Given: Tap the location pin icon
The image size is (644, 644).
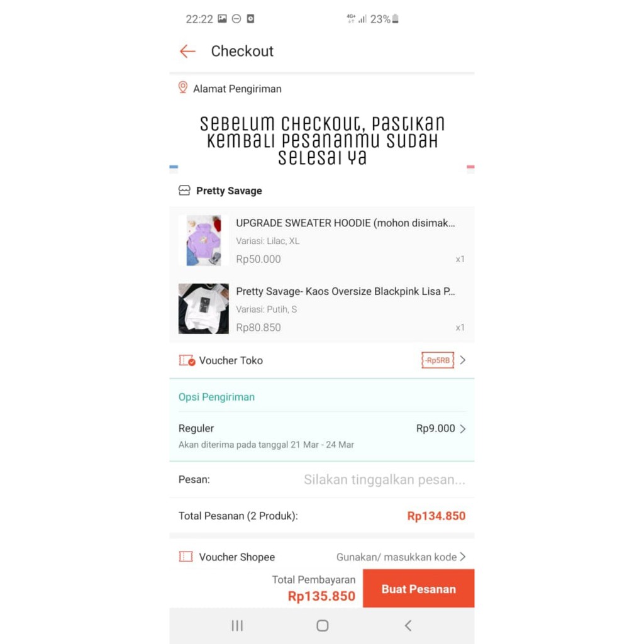Looking at the screenshot, I should pos(183,87).
